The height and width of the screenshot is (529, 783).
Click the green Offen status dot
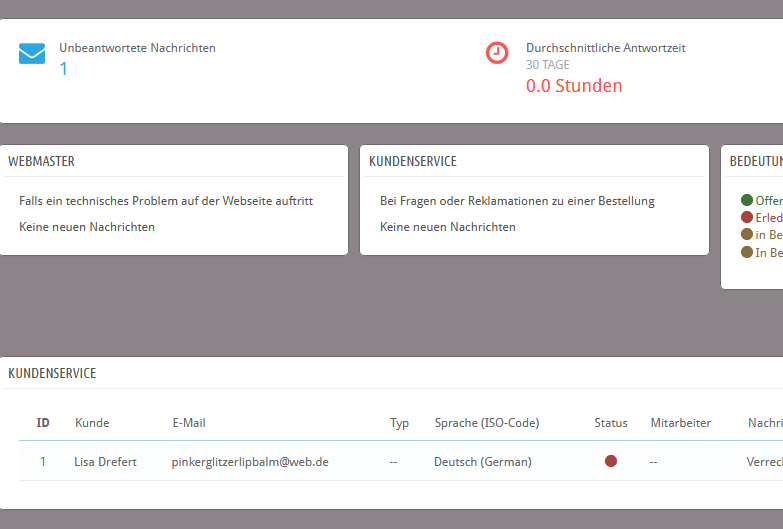tap(746, 200)
